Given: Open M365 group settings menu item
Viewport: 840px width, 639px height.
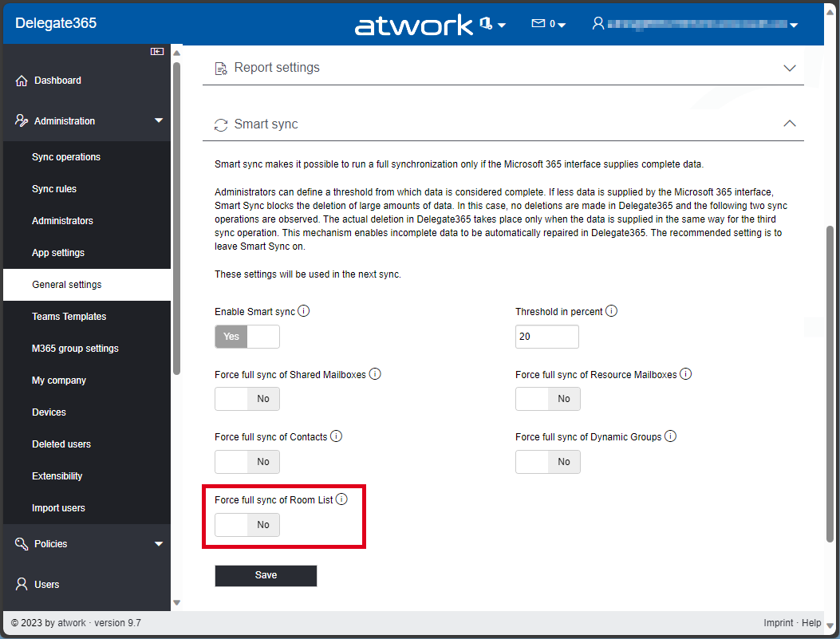Looking at the screenshot, I should [x=87, y=348].
